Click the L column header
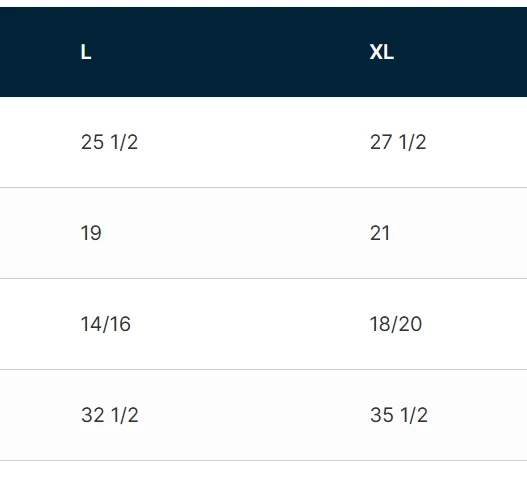This screenshot has height=482, width=527. (86, 52)
